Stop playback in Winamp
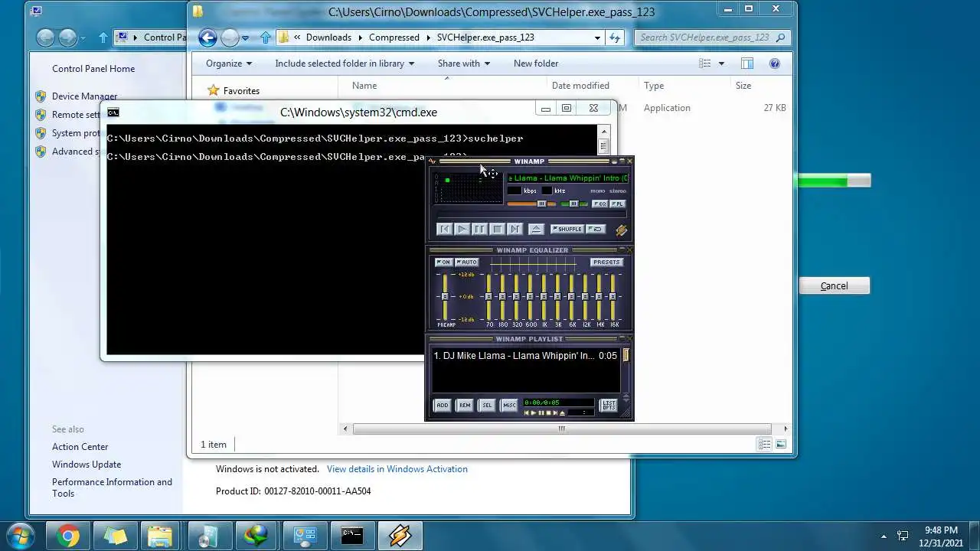The image size is (980, 551). (x=497, y=229)
